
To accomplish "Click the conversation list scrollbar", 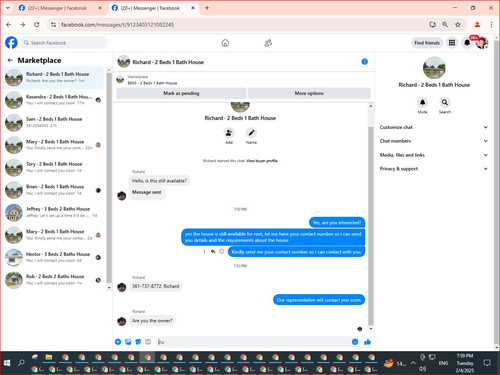I will click(109, 177).
